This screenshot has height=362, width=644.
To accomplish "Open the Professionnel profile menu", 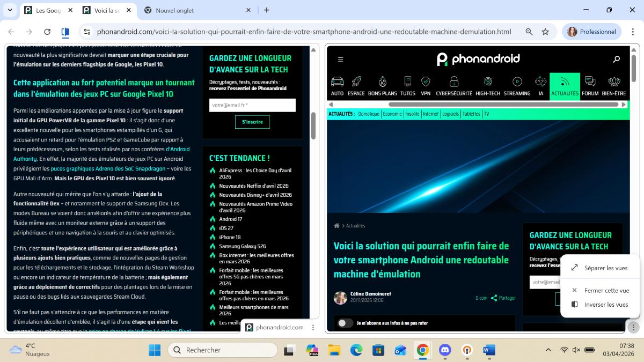I will pyautogui.click(x=591, y=32).
